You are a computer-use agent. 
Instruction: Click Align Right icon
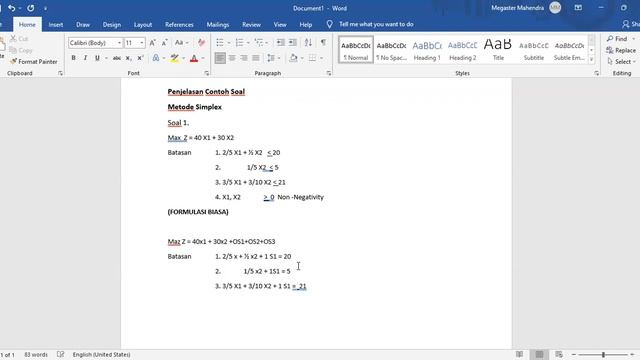(244, 58)
